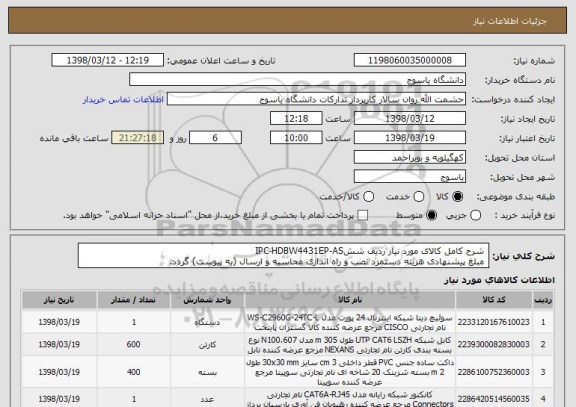Select item code 2239300082830003
Screen dimensions: 576x407
tap(494, 345)
